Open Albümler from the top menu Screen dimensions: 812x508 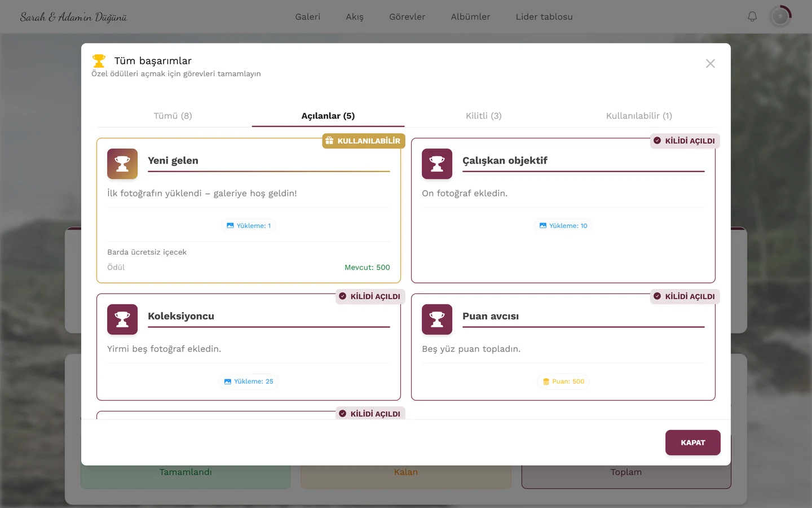[x=470, y=17]
